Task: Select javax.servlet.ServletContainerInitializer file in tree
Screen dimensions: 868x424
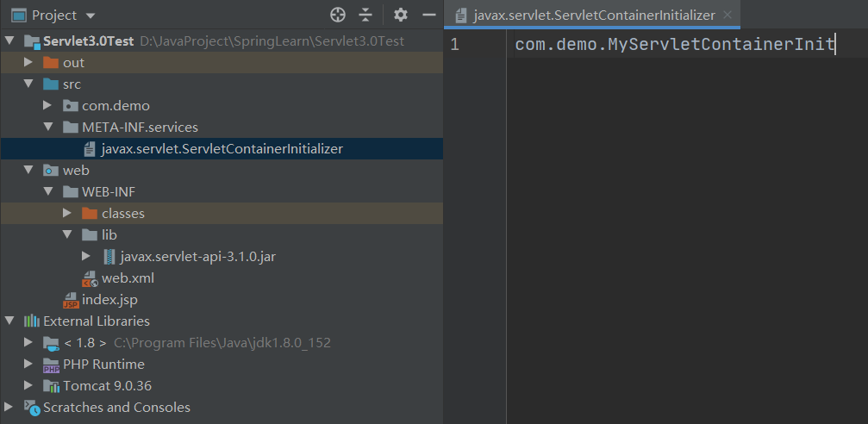Action: (222, 149)
